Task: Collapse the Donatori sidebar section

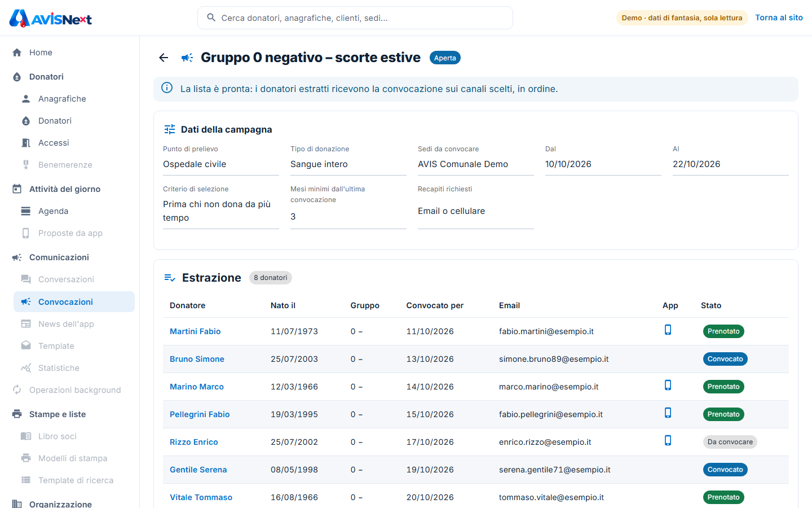Action: pos(69,77)
